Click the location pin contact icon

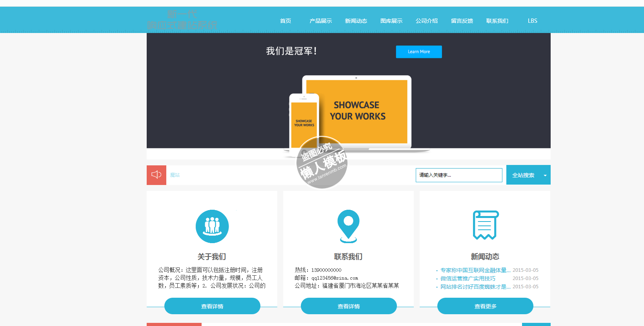(348, 226)
